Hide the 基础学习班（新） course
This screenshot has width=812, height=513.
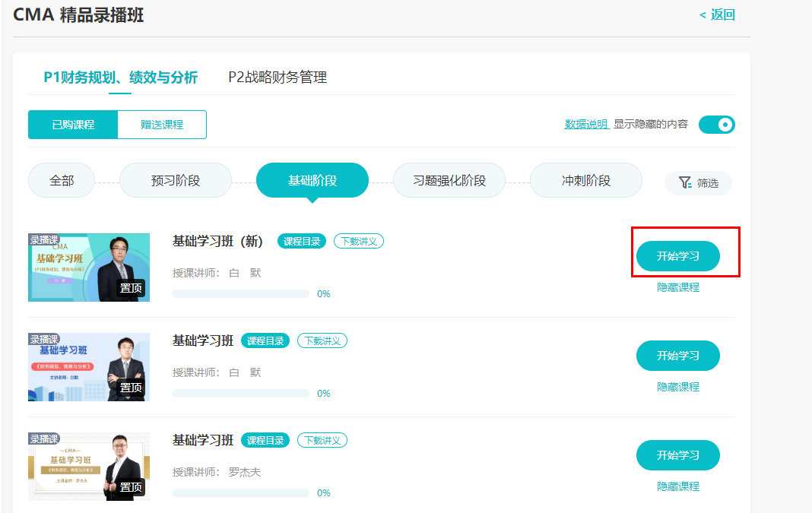(x=677, y=287)
